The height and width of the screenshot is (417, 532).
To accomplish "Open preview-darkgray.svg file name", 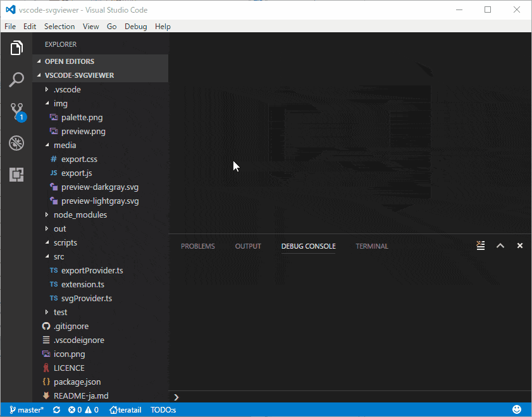I will [x=100, y=187].
